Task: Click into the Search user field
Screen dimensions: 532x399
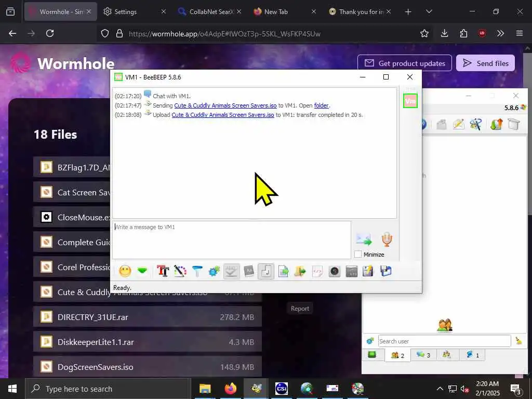Action: coord(445,341)
